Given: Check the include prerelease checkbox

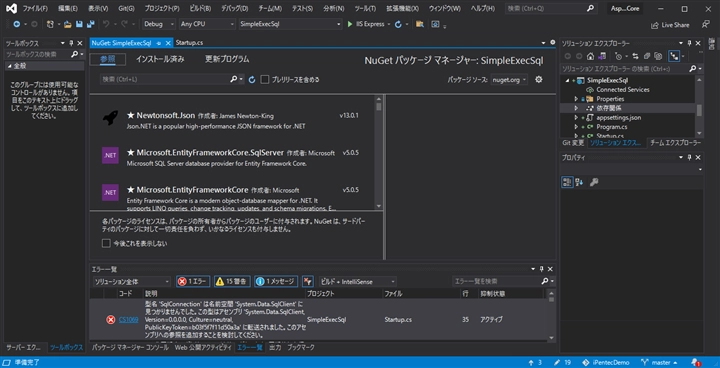Looking at the screenshot, I should pyautogui.click(x=264, y=79).
